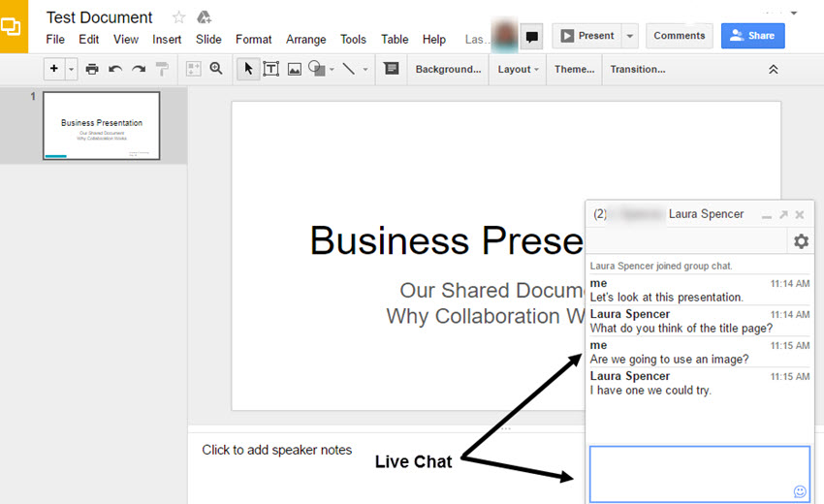Choose the Select arrow cursor tool
This screenshot has width=824, height=504.
(248, 68)
